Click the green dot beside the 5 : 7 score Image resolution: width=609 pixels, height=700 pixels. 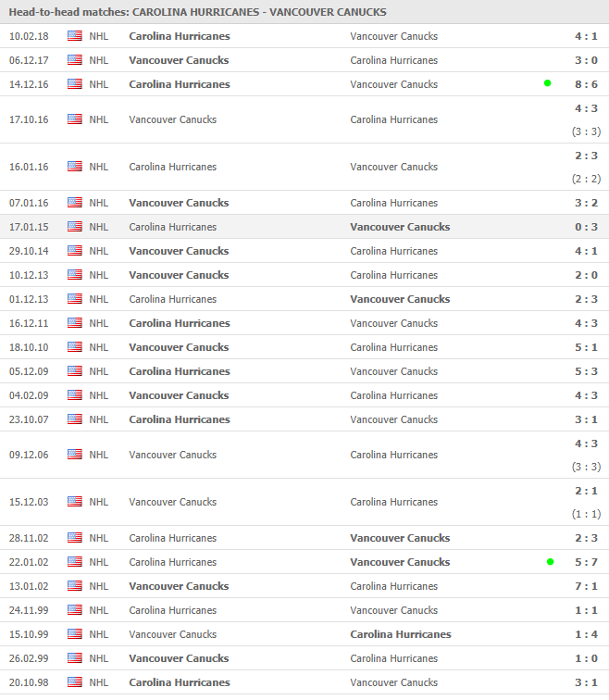coord(550,562)
